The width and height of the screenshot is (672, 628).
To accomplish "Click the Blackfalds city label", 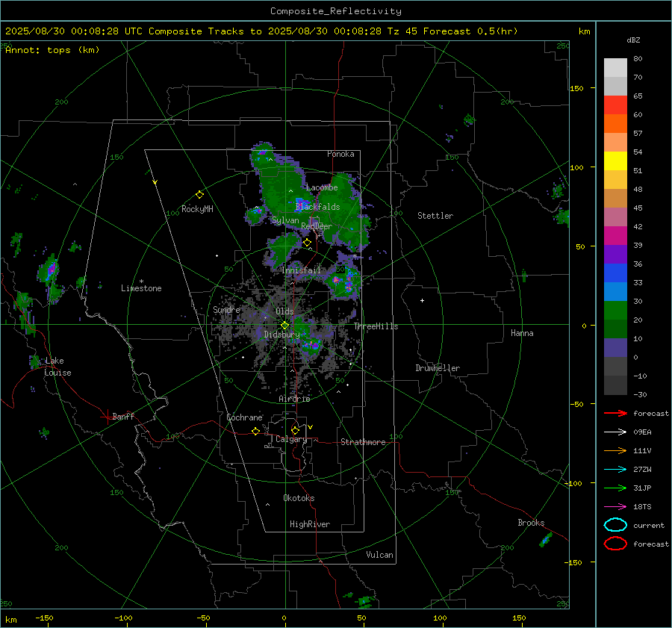I will (x=317, y=207).
